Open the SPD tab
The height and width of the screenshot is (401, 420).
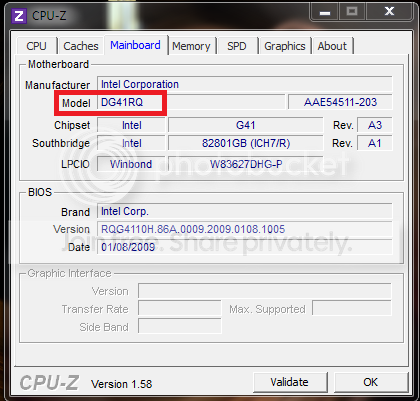[237, 46]
